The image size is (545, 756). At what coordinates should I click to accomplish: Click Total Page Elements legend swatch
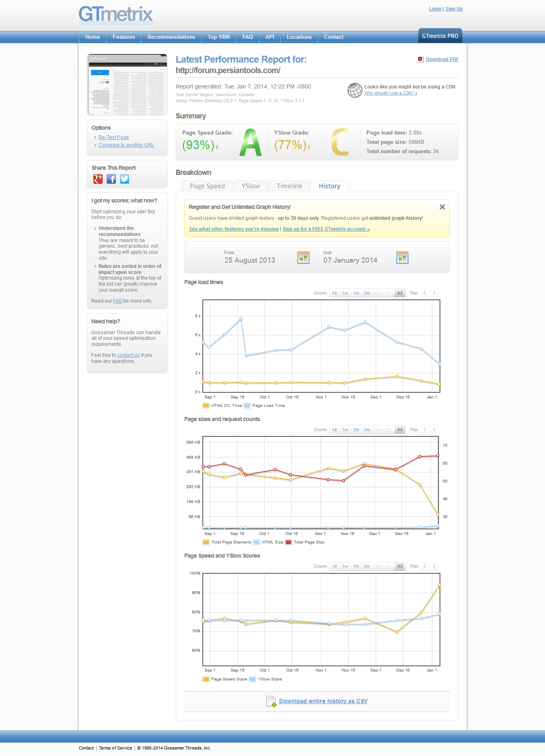[x=206, y=542]
